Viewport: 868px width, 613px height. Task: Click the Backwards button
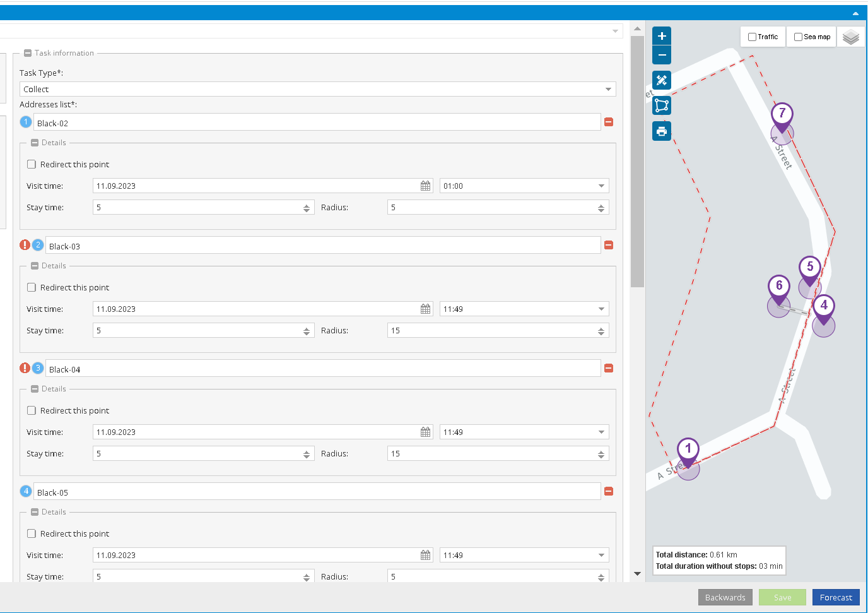point(725,597)
